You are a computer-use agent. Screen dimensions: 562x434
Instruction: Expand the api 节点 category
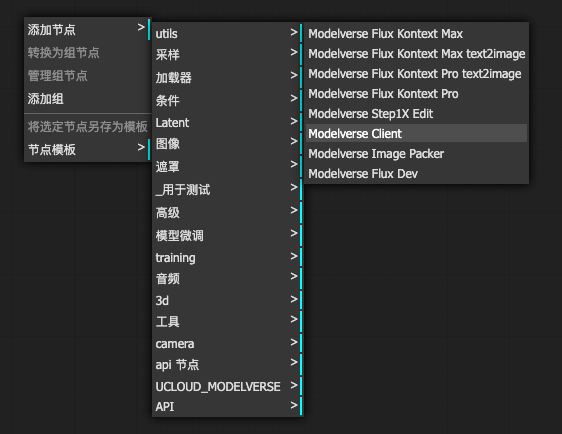click(228, 364)
